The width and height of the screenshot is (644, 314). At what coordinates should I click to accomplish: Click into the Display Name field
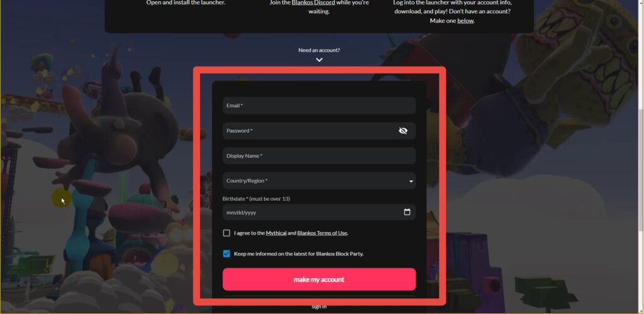point(319,156)
